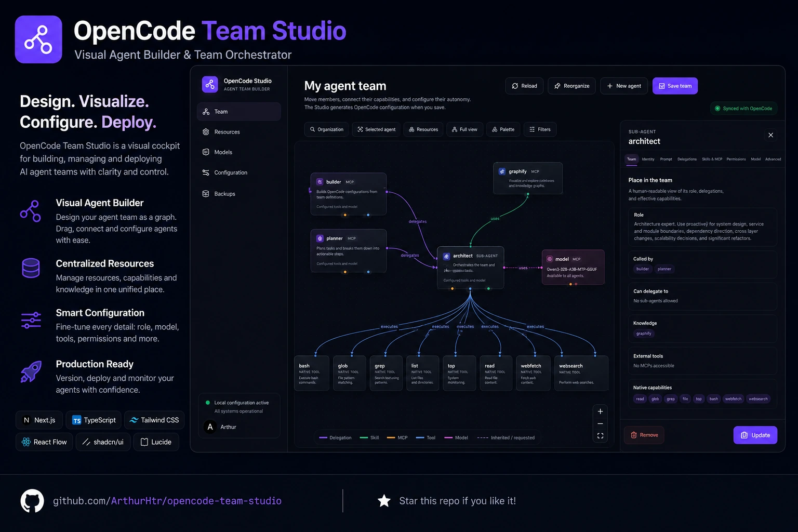Open the github.com/ArthurHtr/opencode-team-studio link
798x532 pixels.
pyautogui.click(x=167, y=501)
